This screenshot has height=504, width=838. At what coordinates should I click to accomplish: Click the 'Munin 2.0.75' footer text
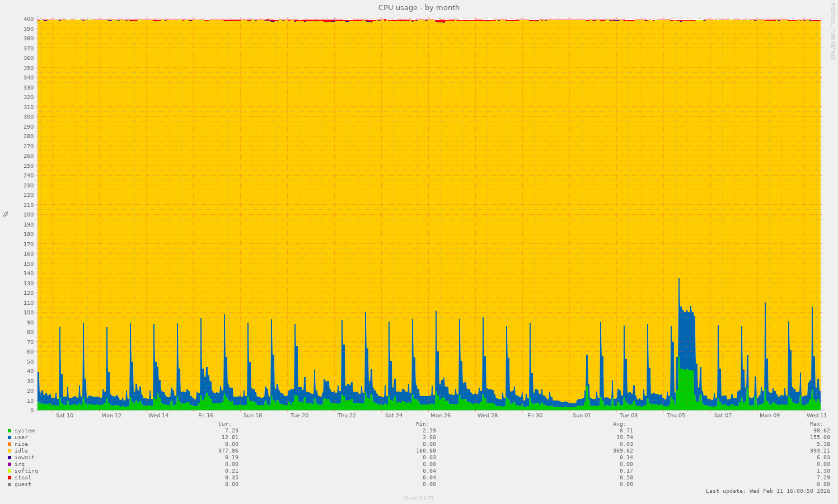pos(418,498)
